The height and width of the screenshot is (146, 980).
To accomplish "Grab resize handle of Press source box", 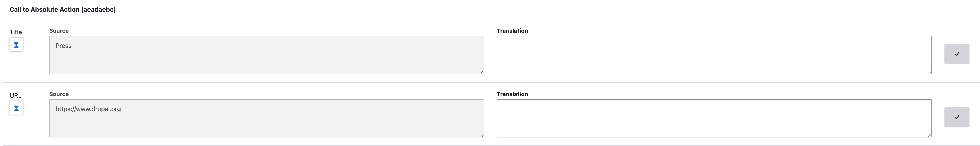I will [x=482, y=72].
